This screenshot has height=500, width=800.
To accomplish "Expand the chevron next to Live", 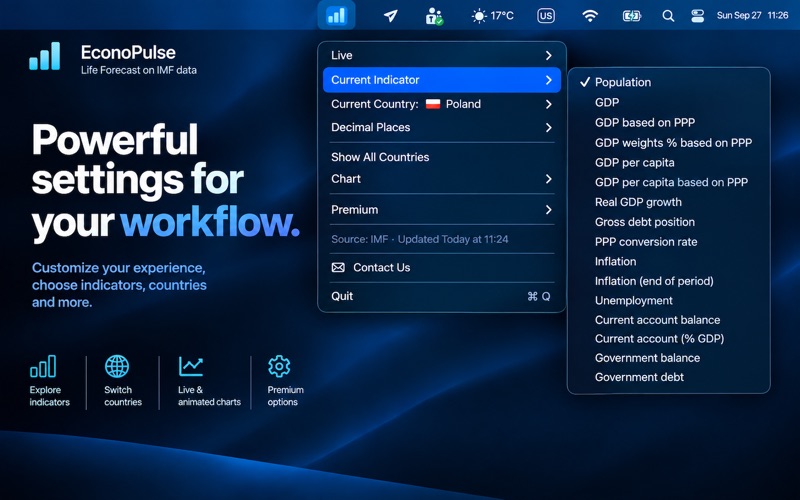I will [x=548, y=55].
